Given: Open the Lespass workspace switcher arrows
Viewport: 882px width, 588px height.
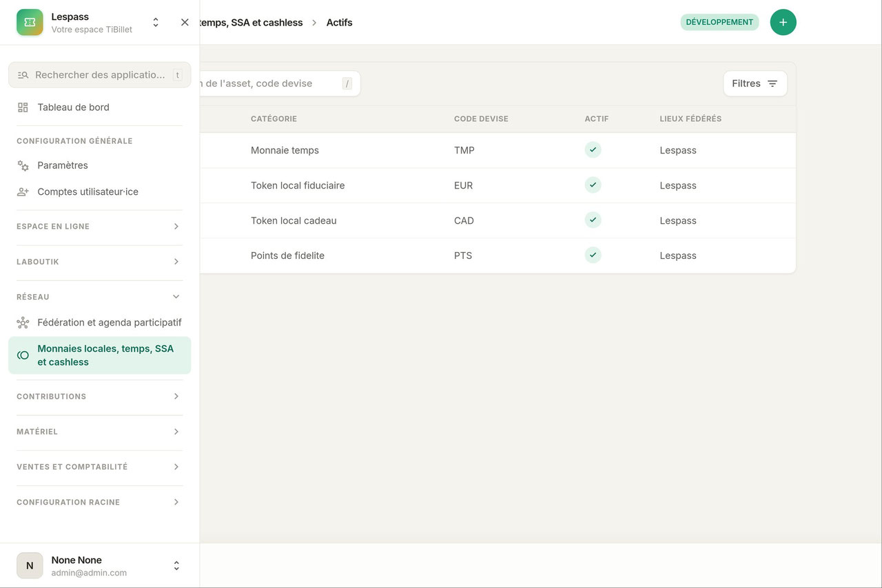Looking at the screenshot, I should coord(156,22).
